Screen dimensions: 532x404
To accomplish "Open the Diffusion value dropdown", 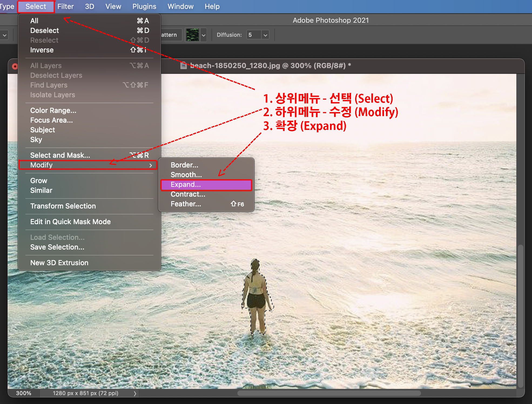I will click(x=265, y=35).
